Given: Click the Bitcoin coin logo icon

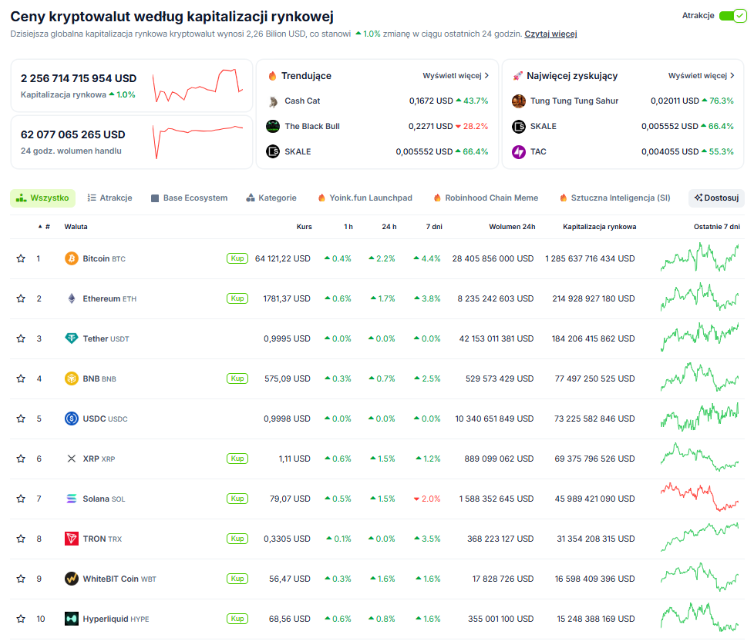Looking at the screenshot, I should (x=71, y=259).
